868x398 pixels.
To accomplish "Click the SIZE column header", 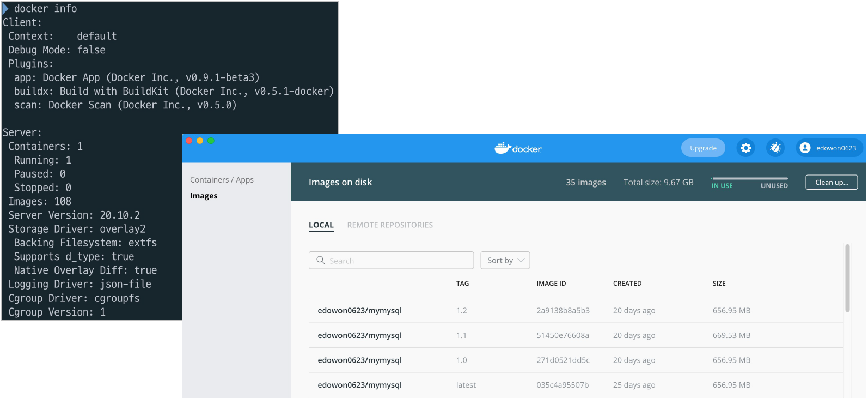I will pyautogui.click(x=719, y=284).
